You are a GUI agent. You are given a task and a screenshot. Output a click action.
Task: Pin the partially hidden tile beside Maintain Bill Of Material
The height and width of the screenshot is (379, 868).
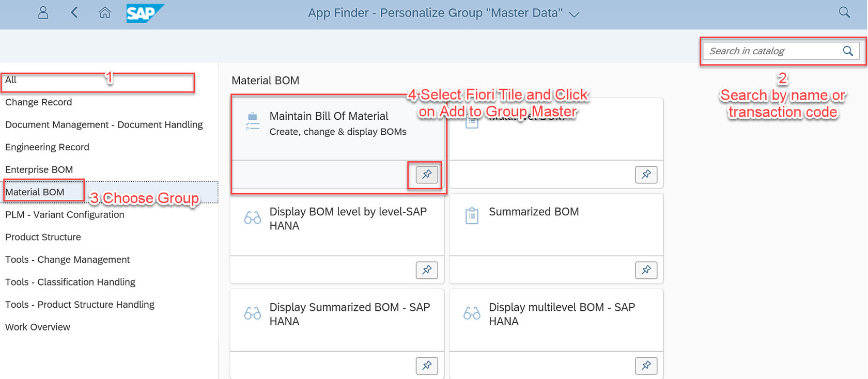646,175
